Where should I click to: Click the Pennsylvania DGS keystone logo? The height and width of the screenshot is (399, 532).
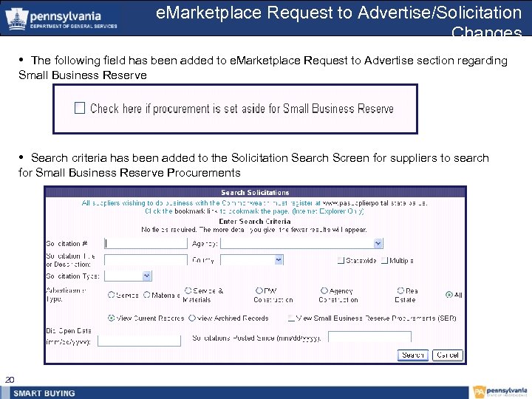[x=16, y=19]
